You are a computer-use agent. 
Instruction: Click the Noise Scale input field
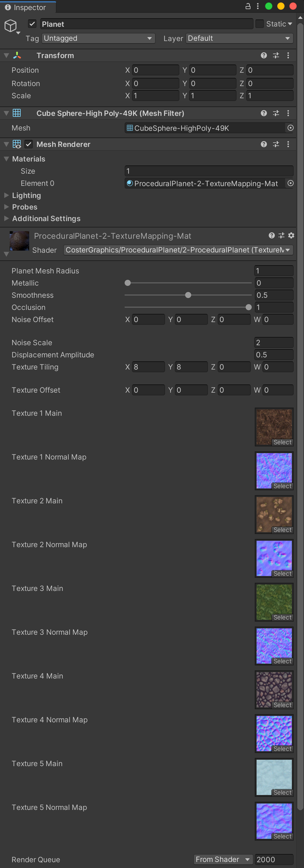click(x=273, y=343)
